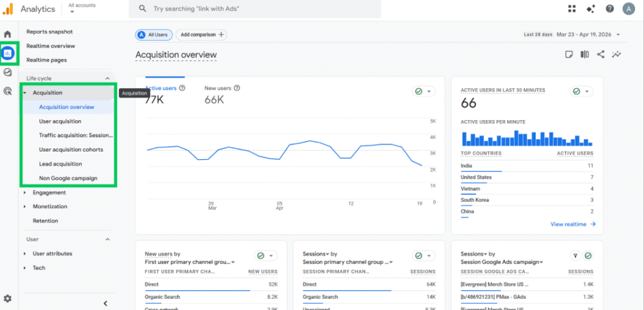The image size is (644, 310).
Task: Open the Advertising icon in left rail
Action: [8, 91]
